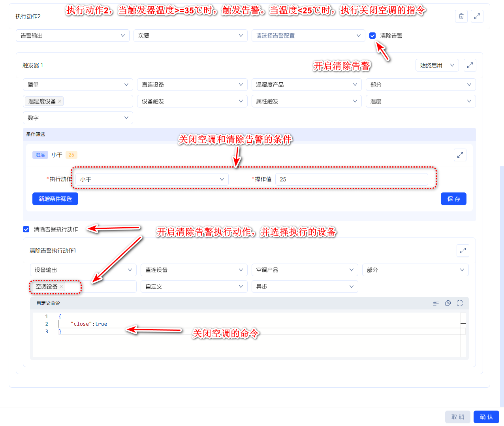The height and width of the screenshot is (426, 504).
Task: Click expand icon for 清除告警执行动作1
Action: pos(463,251)
